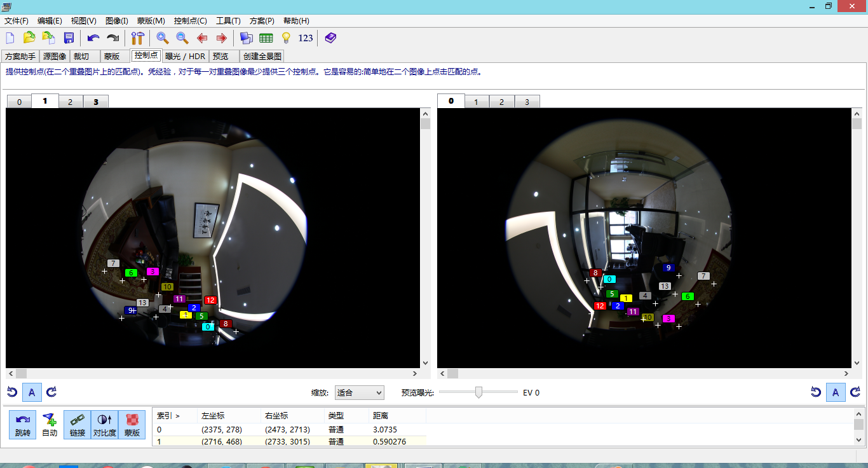Zoom out with the minus magnifier icon

182,38
